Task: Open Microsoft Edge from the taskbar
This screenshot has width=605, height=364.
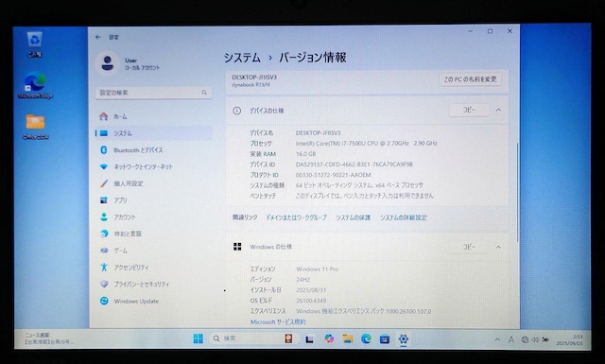Action: pyautogui.click(x=366, y=338)
